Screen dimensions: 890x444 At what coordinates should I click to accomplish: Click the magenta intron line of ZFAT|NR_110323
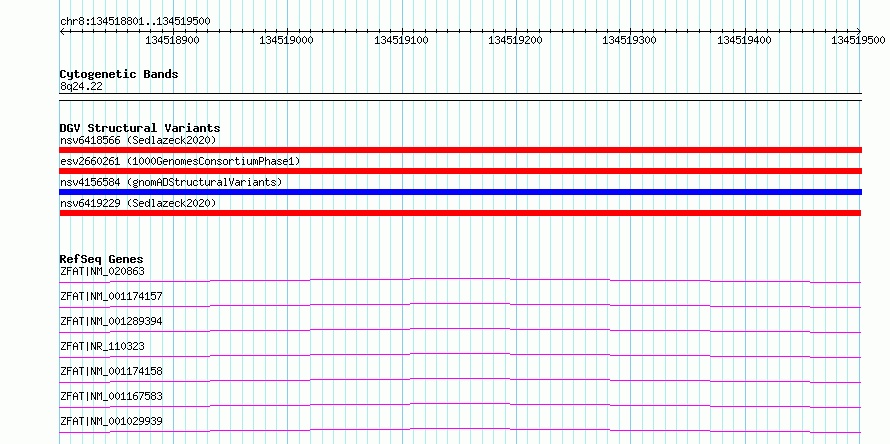(x=460, y=355)
